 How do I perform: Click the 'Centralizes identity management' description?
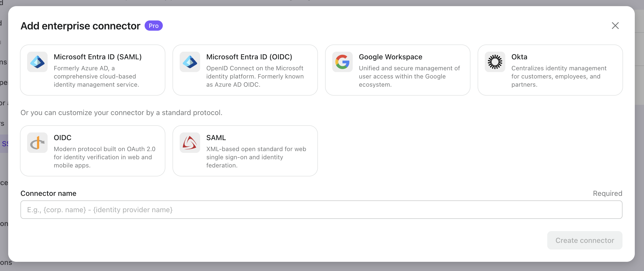(x=559, y=76)
